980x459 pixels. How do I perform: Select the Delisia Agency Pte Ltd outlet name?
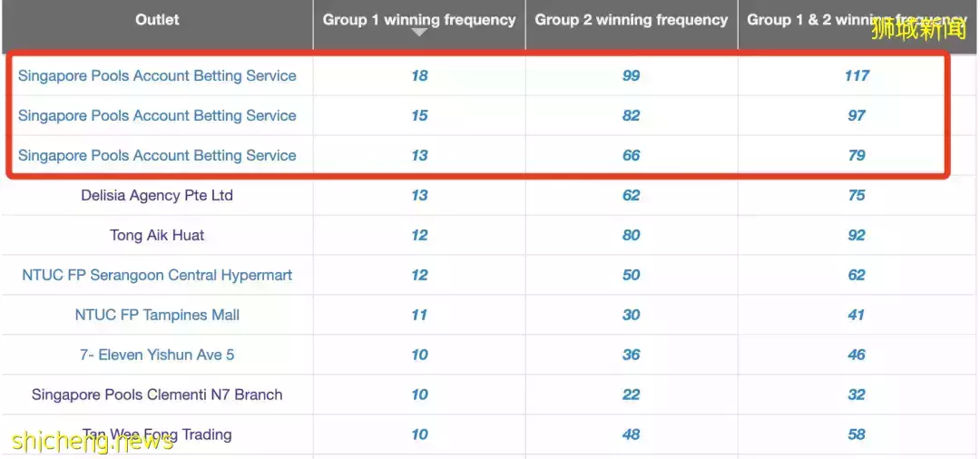click(x=157, y=195)
